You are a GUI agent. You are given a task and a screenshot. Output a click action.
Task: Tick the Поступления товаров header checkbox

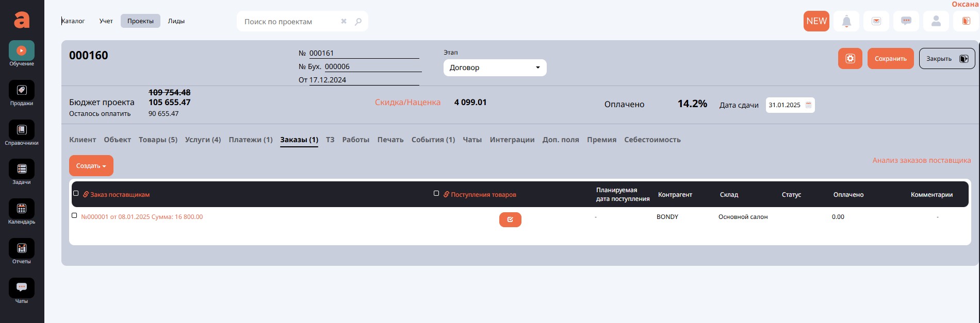[x=436, y=194]
